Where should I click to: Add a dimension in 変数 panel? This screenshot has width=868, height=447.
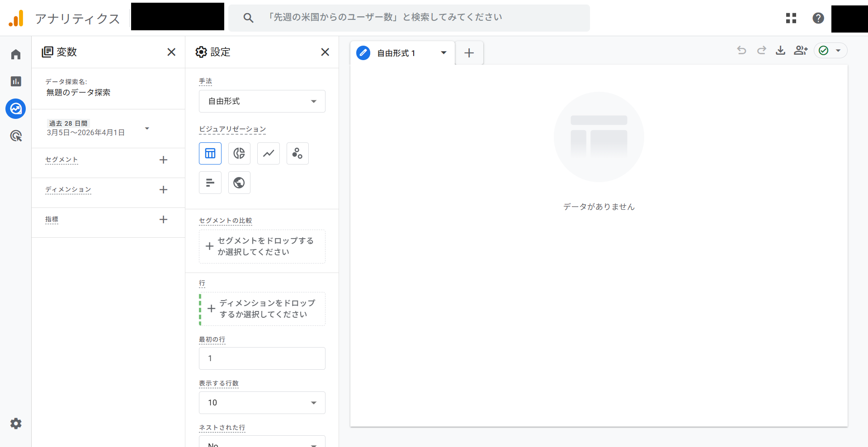click(163, 190)
